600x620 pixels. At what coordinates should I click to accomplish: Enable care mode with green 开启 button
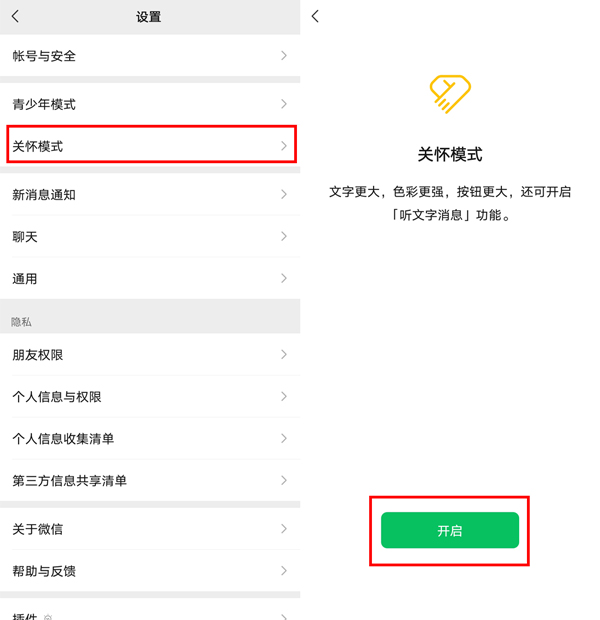450,530
